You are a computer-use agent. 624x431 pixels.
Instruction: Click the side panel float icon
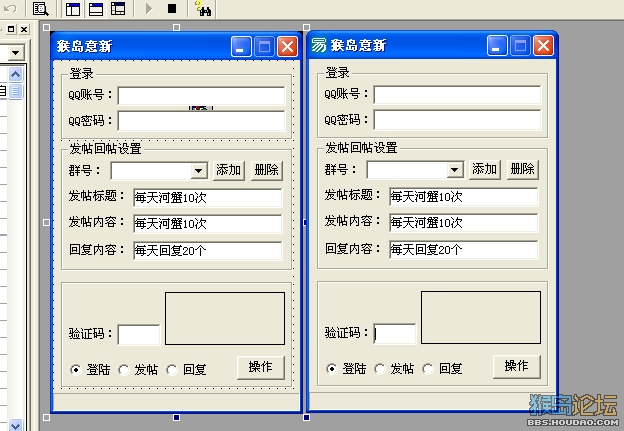(x=11, y=29)
